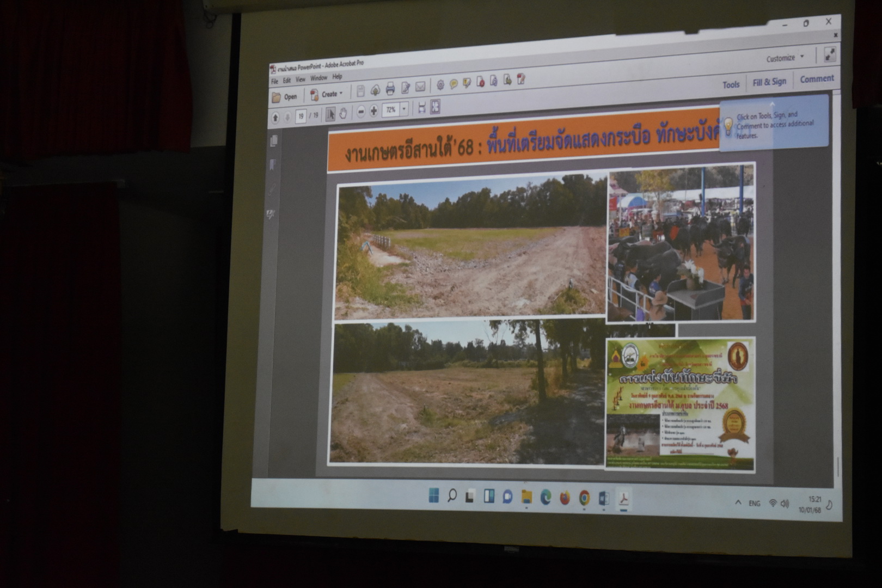The image size is (882, 588).
Task: Click the yellow sticky note comment icon
Action: (x=454, y=84)
